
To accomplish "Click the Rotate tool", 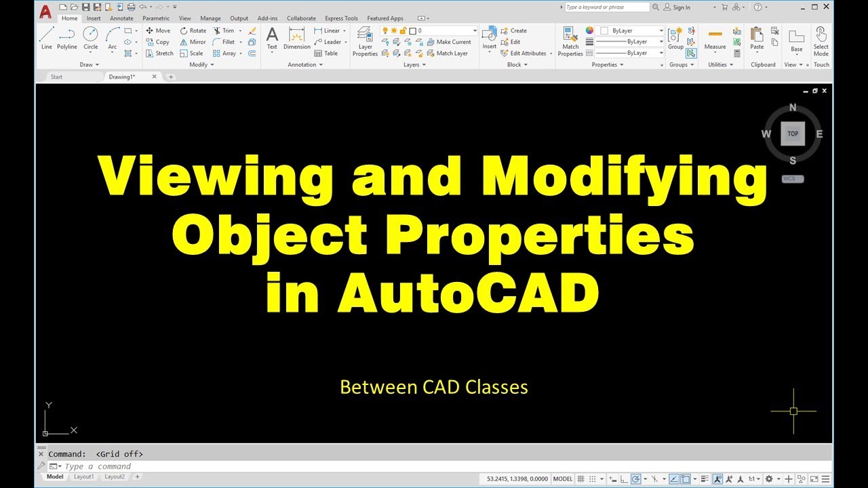I will tap(193, 30).
